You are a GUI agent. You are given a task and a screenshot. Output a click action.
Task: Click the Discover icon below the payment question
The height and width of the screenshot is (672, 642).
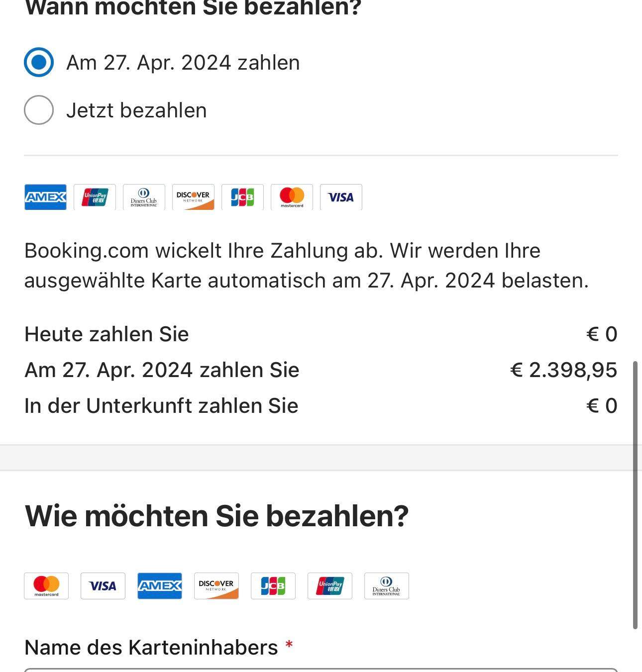point(216,586)
